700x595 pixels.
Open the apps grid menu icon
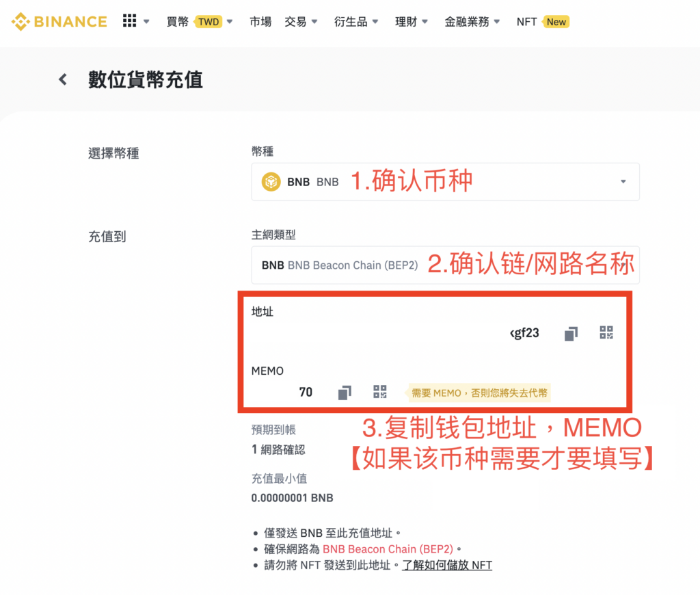click(x=129, y=21)
